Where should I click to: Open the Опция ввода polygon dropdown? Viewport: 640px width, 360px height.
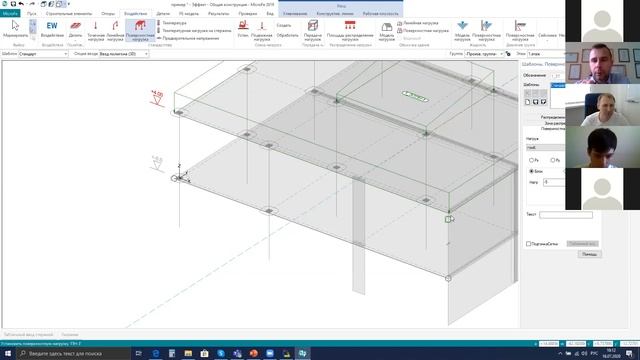(x=124, y=54)
